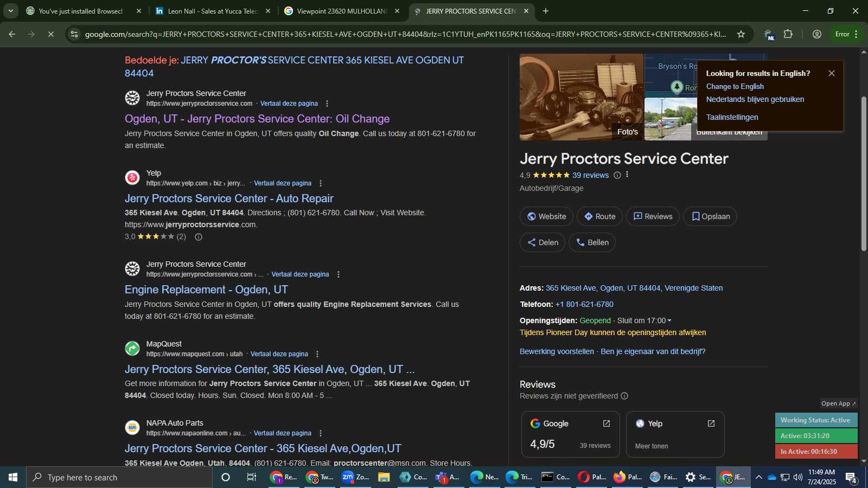The image size is (868, 488).
Task: Open 39 reviews link
Action: (590, 175)
